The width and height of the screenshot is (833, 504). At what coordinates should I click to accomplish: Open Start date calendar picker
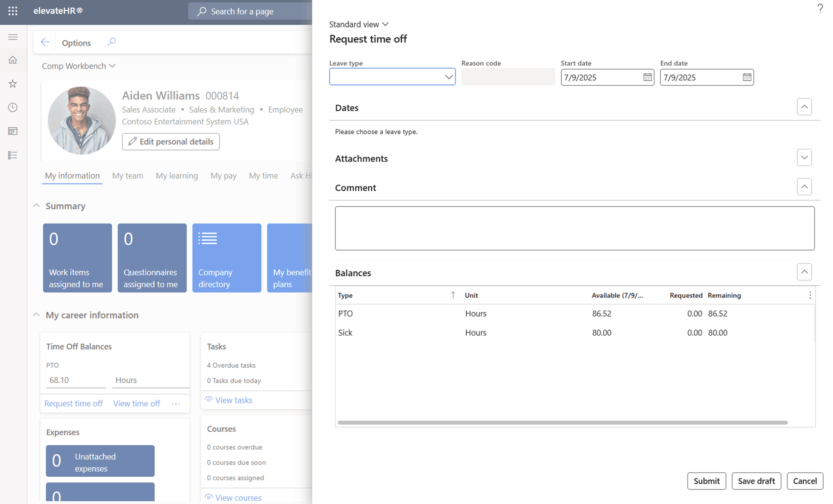(647, 77)
